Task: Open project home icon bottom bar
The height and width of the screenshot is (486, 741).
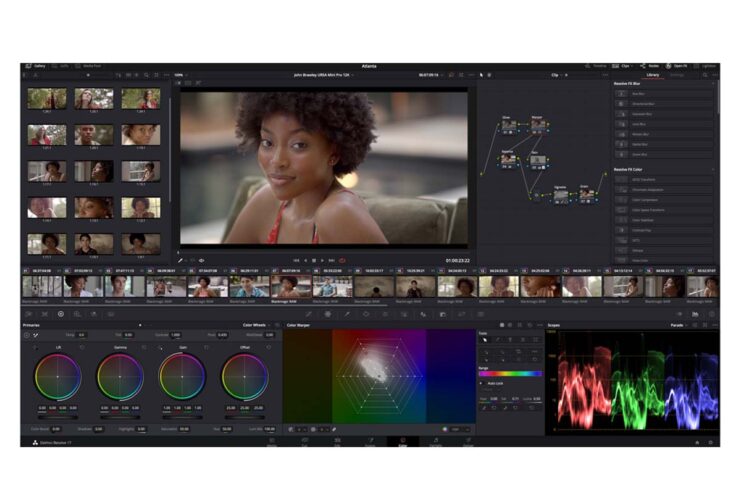Action: tap(697, 443)
